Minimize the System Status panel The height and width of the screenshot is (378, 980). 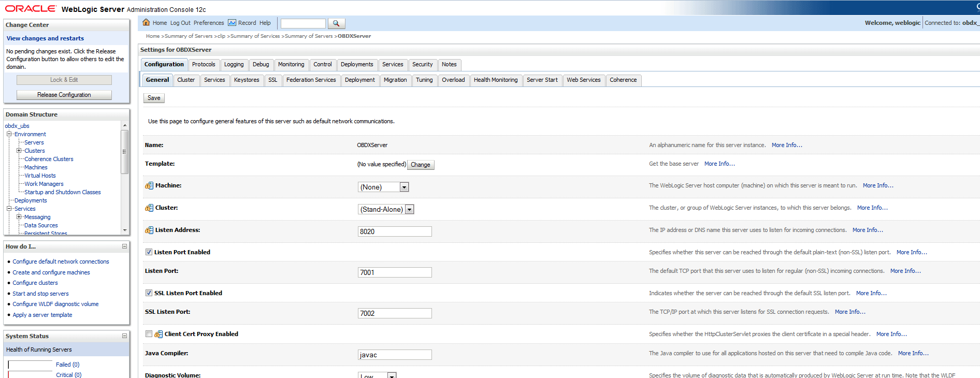pyautogui.click(x=124, y=336)
